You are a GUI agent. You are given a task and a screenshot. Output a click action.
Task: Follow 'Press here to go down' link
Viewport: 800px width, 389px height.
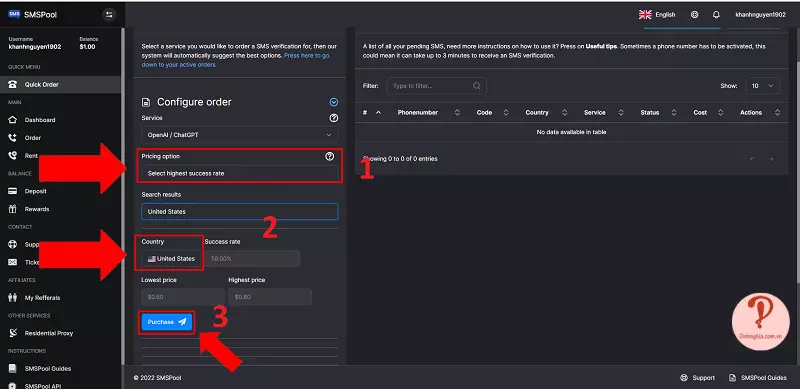[x=235, y=60]
